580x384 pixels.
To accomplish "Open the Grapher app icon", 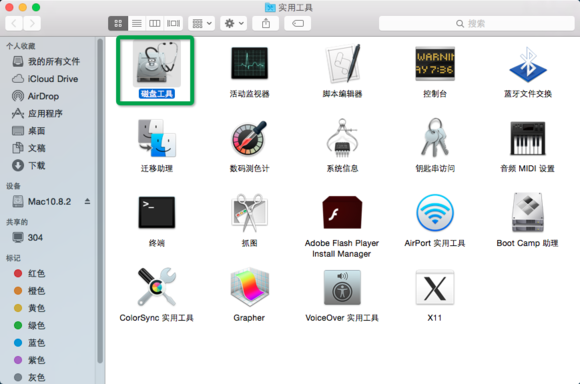I will (249, 287).
